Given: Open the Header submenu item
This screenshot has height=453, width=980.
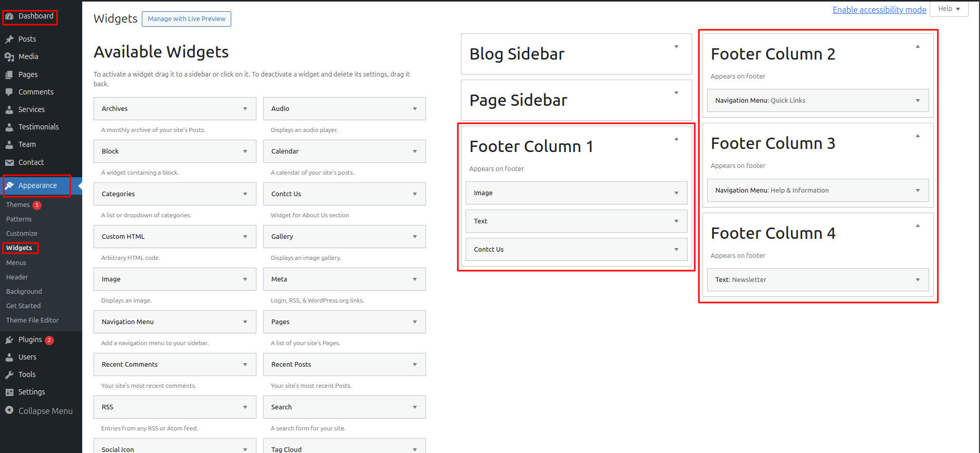Looking at the screenshot, I should point(17,277).
